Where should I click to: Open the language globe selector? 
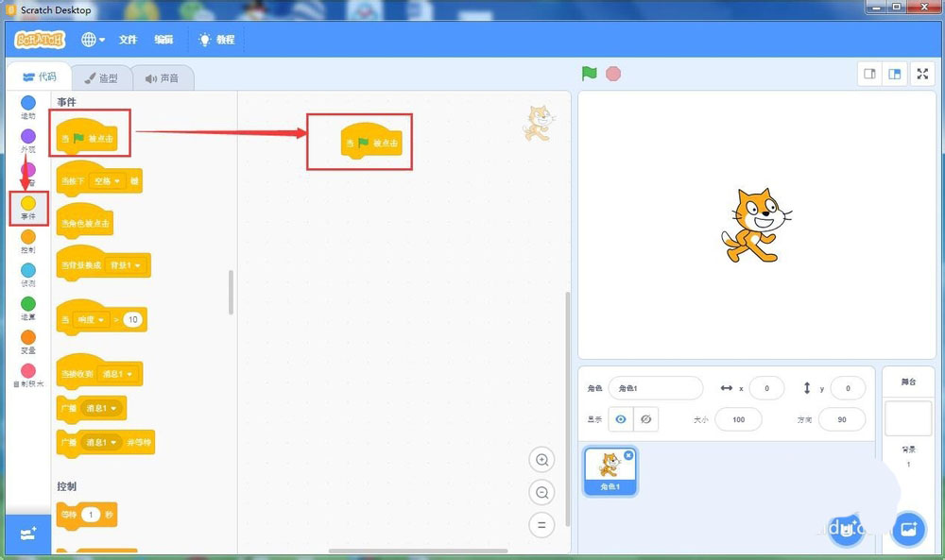click(87, 40)
